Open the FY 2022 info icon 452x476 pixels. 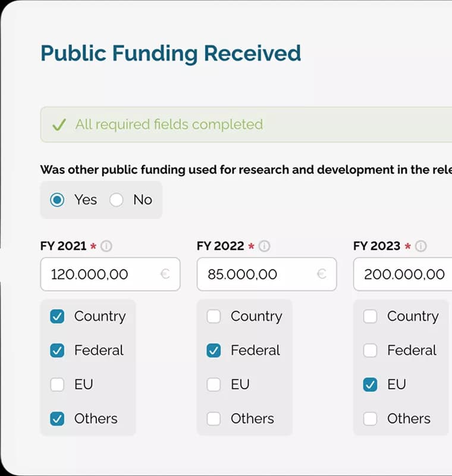(264, 246)
